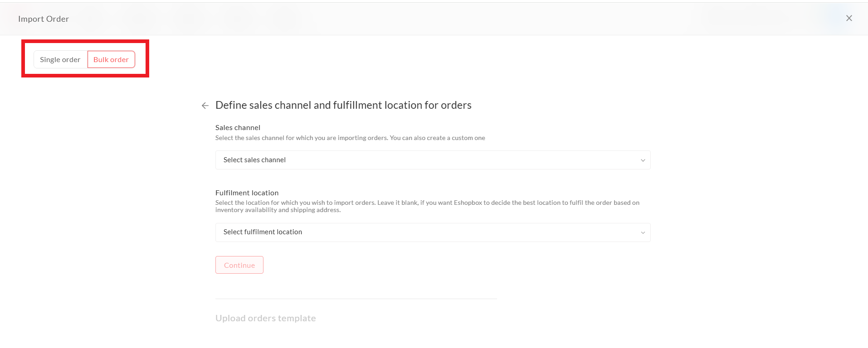Image resolution: width=868 pixels, height=348 pixels.
Task: Click the Import Order title
Action: coord(44,19)
